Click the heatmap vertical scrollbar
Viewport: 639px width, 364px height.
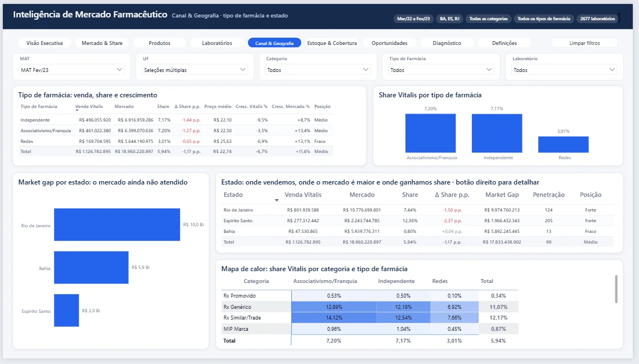tap(616, 289)
